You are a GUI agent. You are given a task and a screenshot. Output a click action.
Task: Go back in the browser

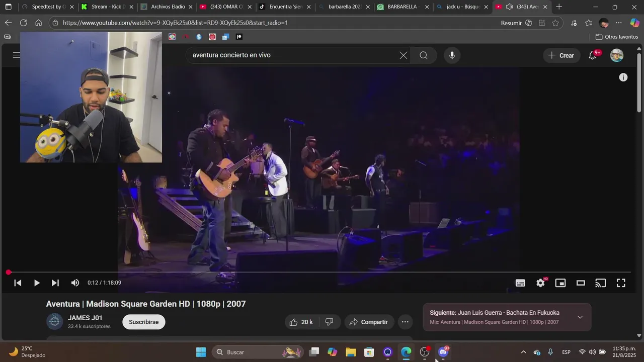pyautogui.click(x=8, y=23)
